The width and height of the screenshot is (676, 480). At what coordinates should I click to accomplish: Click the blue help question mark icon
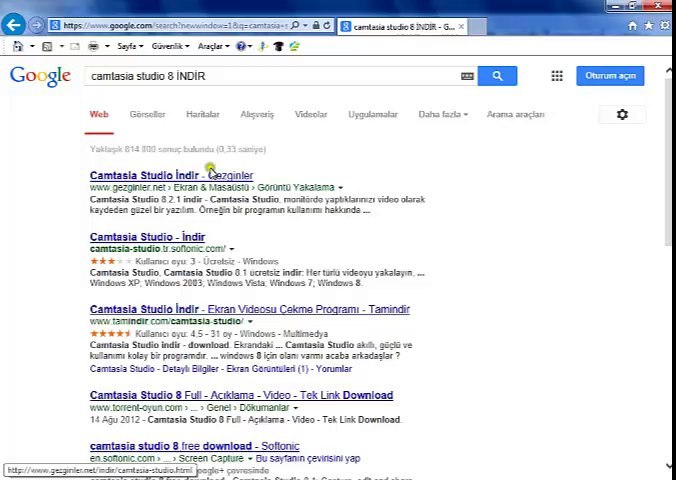(x=241, y=46)
